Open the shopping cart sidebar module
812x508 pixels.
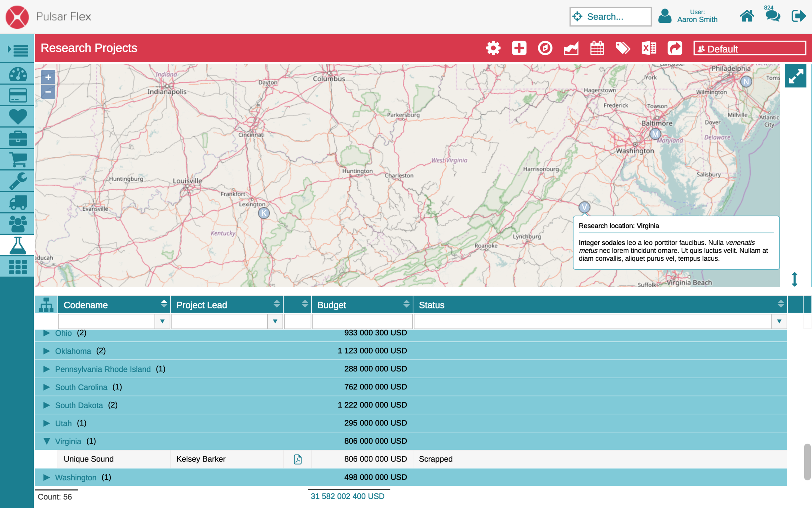pyautogui.click(x=18, y=160)
